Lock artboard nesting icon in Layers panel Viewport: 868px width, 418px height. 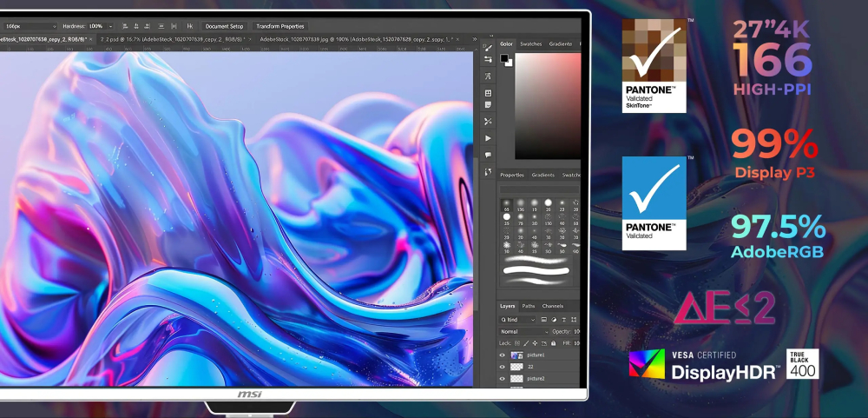click(544, 344)
